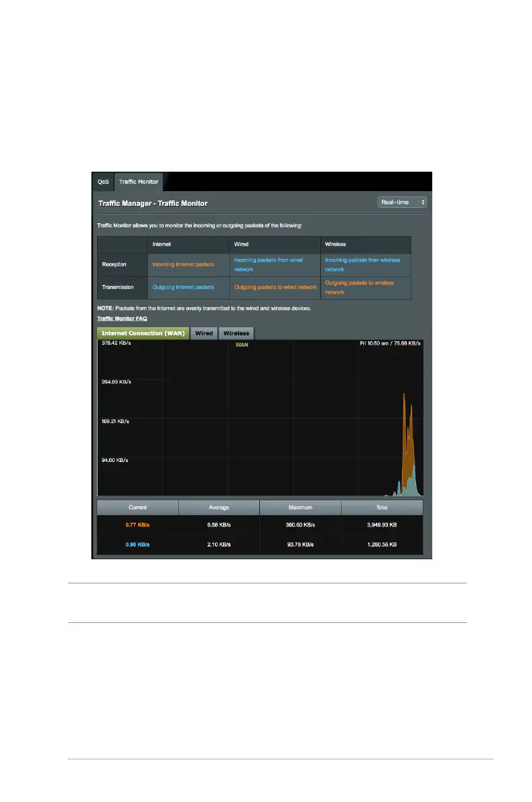Image resolution: width=532 pixels, height=802 pixels.
Task: Select the Internet Connection (WAN) graph tab
Action: click(x=143, y=333)
